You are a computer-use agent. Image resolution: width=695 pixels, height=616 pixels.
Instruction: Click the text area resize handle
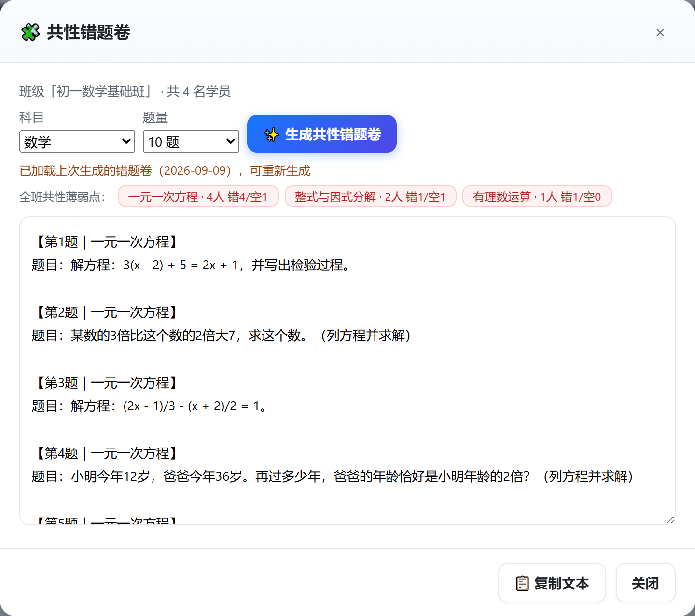coord(670,519)
